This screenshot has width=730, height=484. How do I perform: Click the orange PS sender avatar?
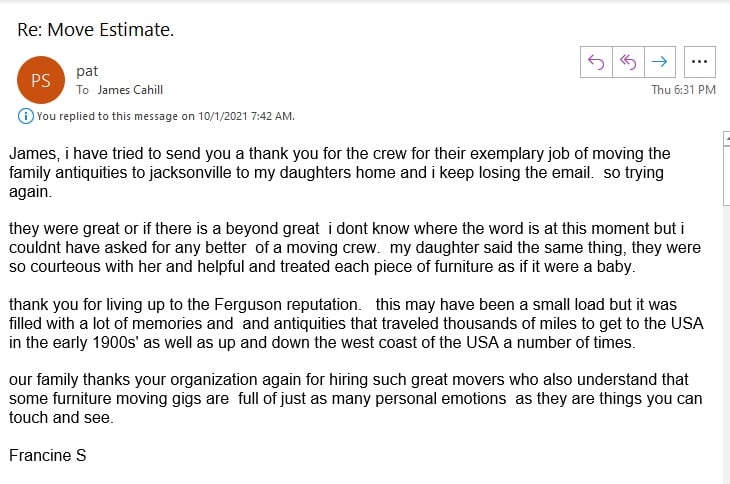[41, 81]
